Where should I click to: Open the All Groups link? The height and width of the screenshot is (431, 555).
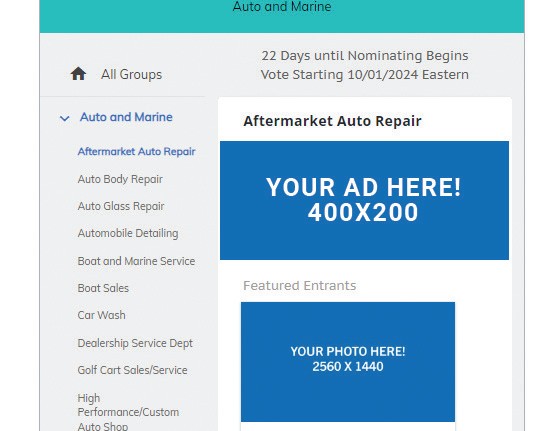[x=131, y=74]
